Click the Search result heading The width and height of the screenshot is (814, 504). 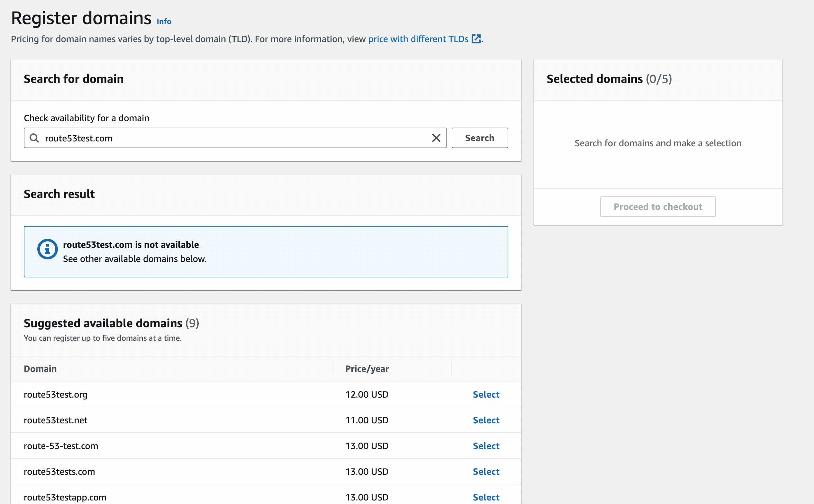(59, 194)
